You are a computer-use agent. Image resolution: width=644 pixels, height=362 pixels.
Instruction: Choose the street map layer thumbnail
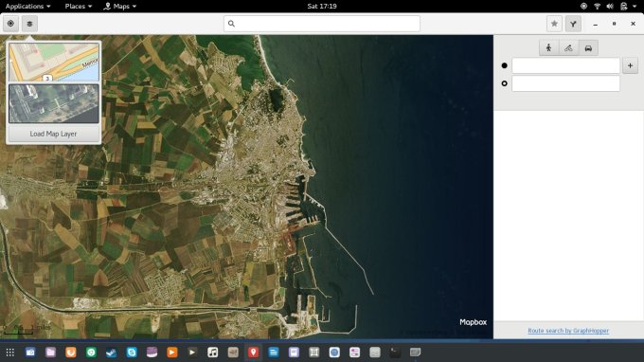[x=54, y=62]
